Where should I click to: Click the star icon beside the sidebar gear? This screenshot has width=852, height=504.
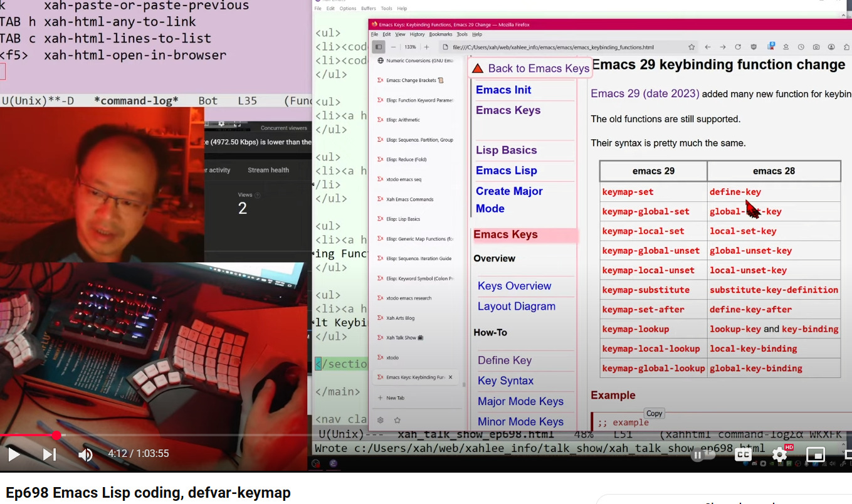click(397, 420)
